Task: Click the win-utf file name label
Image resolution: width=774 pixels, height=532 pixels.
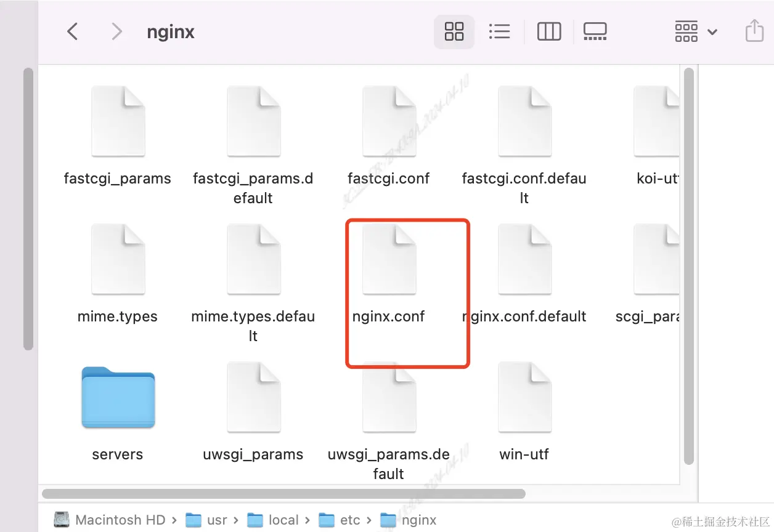Action: click(524, 455)
